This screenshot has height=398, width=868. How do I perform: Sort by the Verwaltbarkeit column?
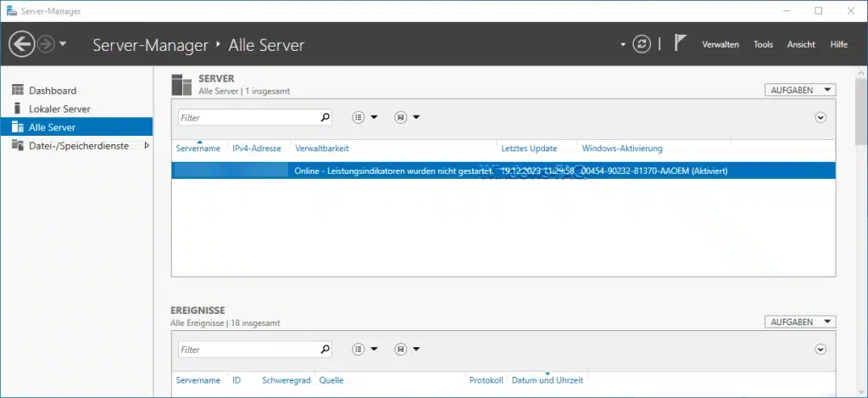click(322, 149)
